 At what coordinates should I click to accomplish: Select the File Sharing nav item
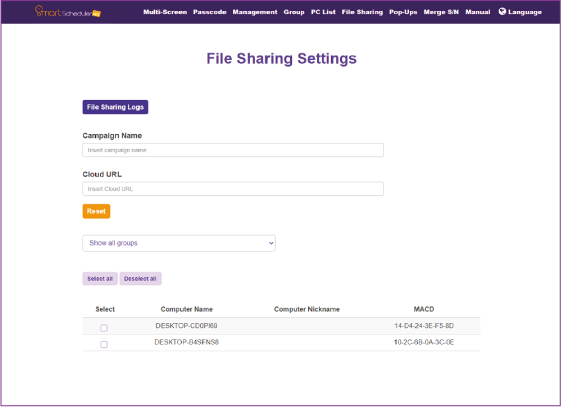362,12
